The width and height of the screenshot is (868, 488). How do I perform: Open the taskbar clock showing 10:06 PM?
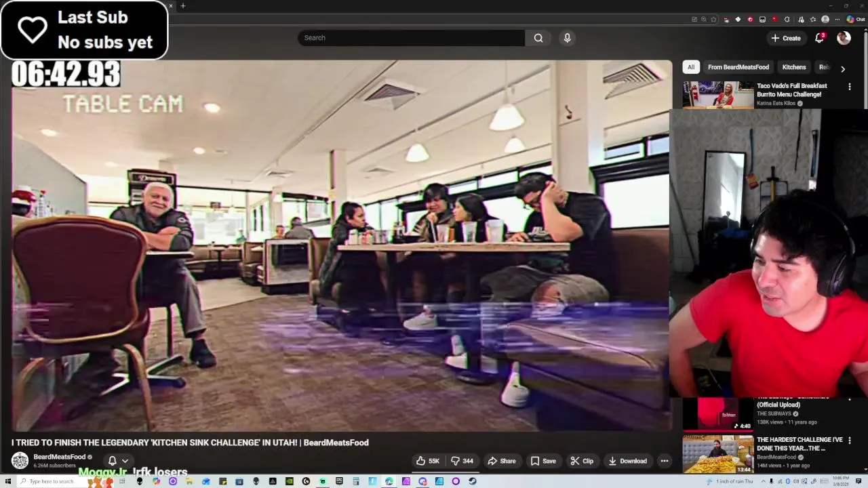841,481
